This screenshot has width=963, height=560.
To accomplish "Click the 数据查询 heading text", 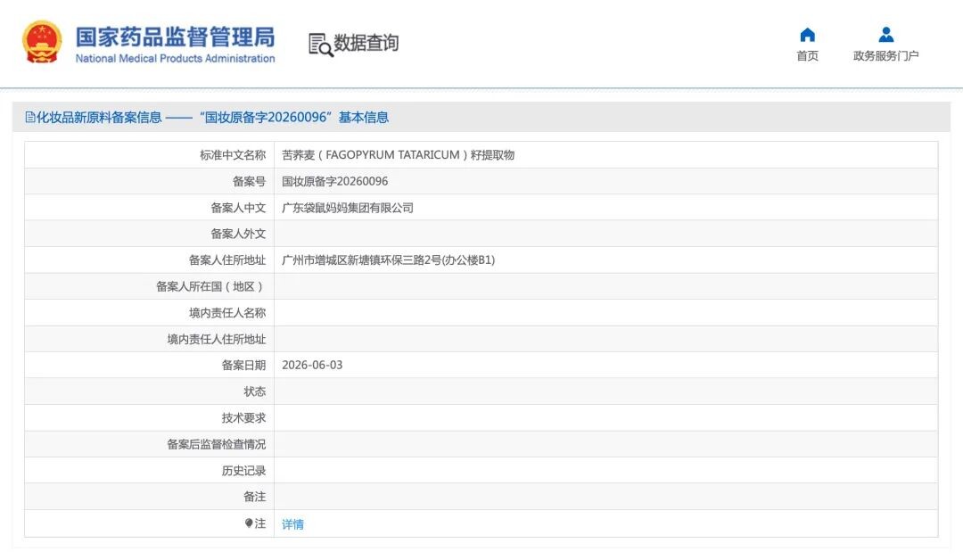I will click(x=366, y=43).
